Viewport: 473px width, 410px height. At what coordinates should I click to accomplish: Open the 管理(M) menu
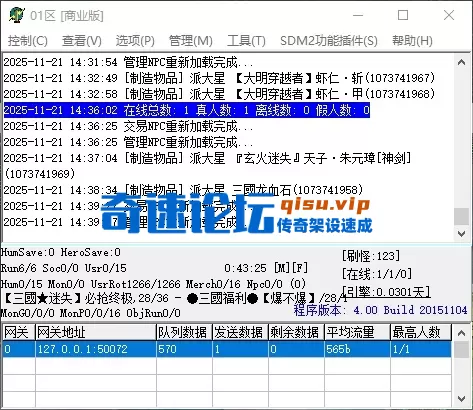(x=191, y=41)
